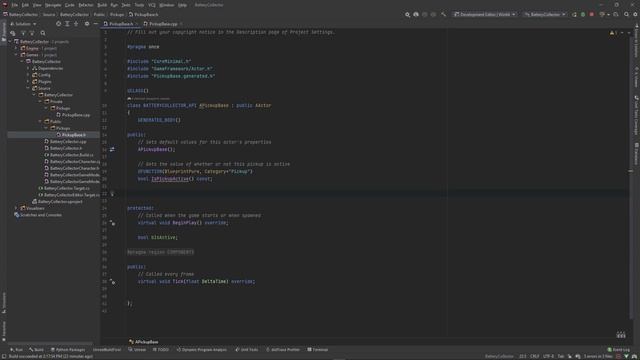Open Solution panel gear options
Viewport: 640px width, 360px height.
87,24
